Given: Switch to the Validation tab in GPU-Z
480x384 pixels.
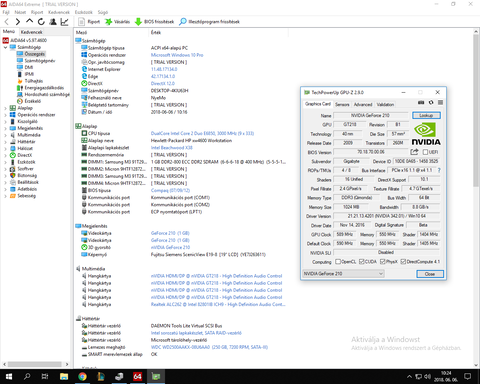Looking at the screenshot, I should pyautogui.click(x=385, y=104).
